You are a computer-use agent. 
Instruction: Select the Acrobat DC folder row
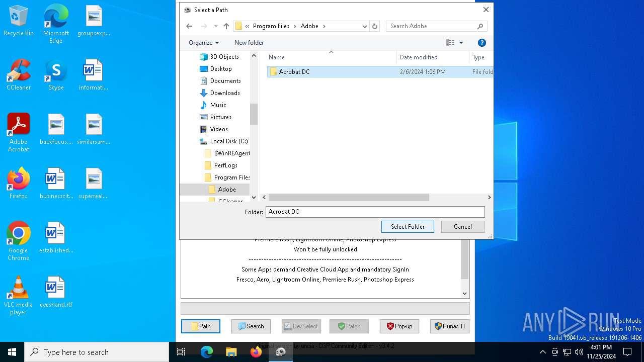coord(379,72)
